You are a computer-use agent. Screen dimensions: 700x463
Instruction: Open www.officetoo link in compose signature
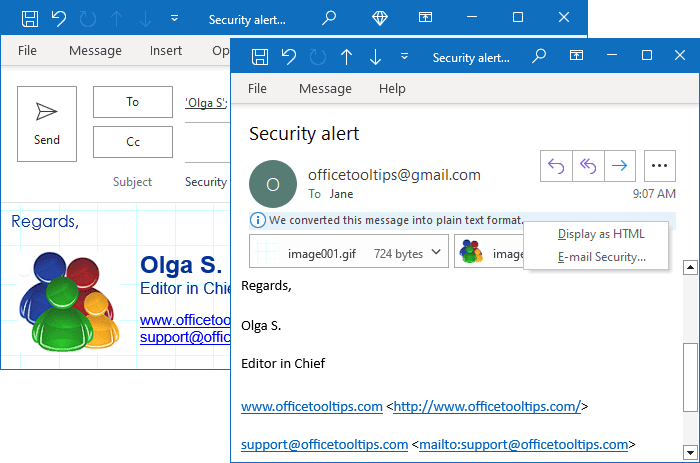(185, 320)
